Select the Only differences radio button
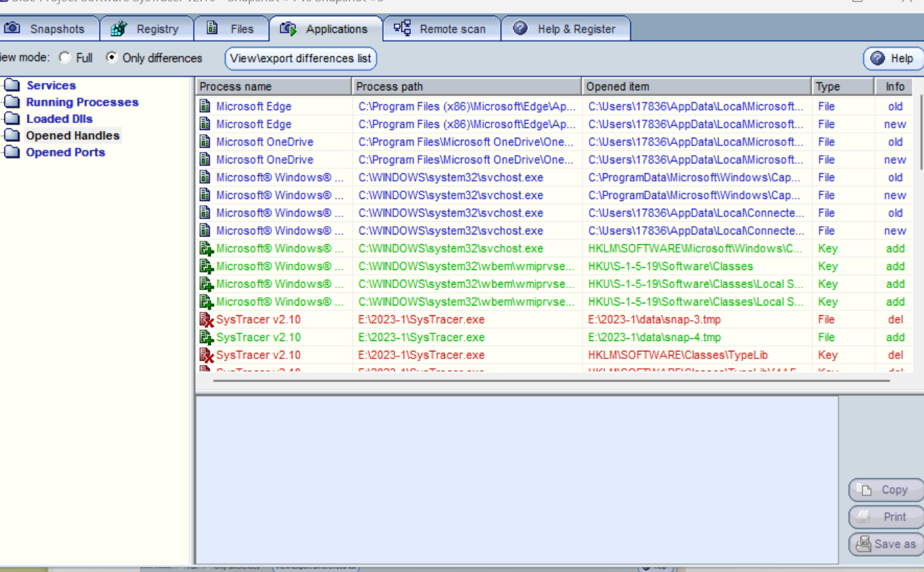Image resolution: width=924 pixels, height=572 pixels. click(111, 58)
